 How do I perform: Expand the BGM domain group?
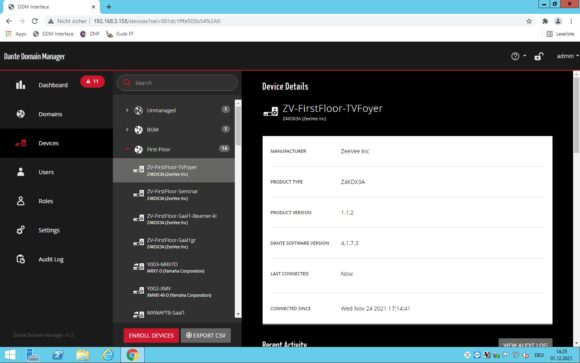click(x=127, y=130)
